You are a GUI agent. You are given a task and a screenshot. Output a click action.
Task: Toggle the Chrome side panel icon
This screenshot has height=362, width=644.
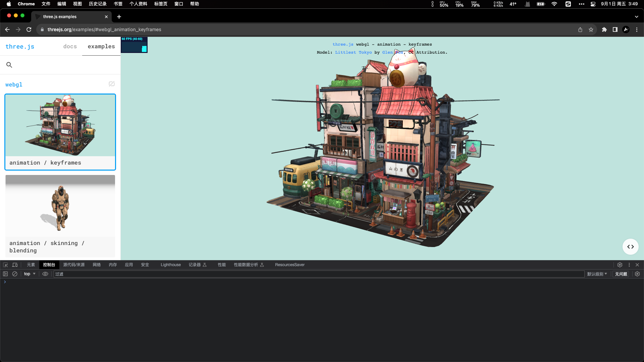click(x=615, y=29)
